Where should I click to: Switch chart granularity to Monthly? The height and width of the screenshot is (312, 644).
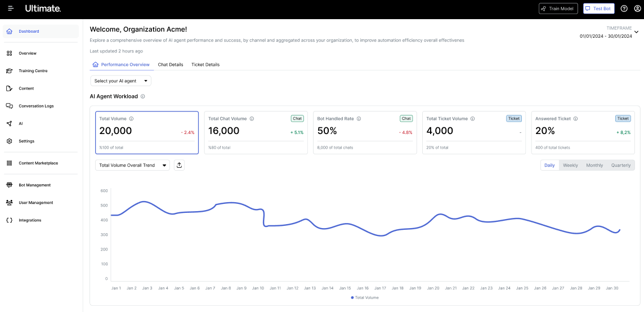click(594, 165)
